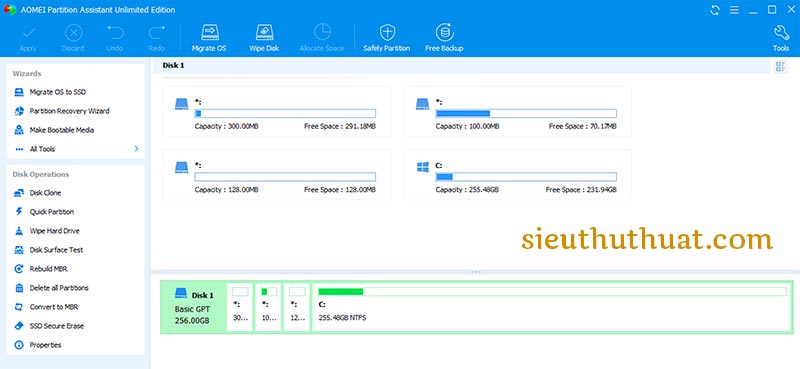Screen dimensions: 800x369
Task: Toggle the disk view layout icon
Action: click(x=780, y=66)
